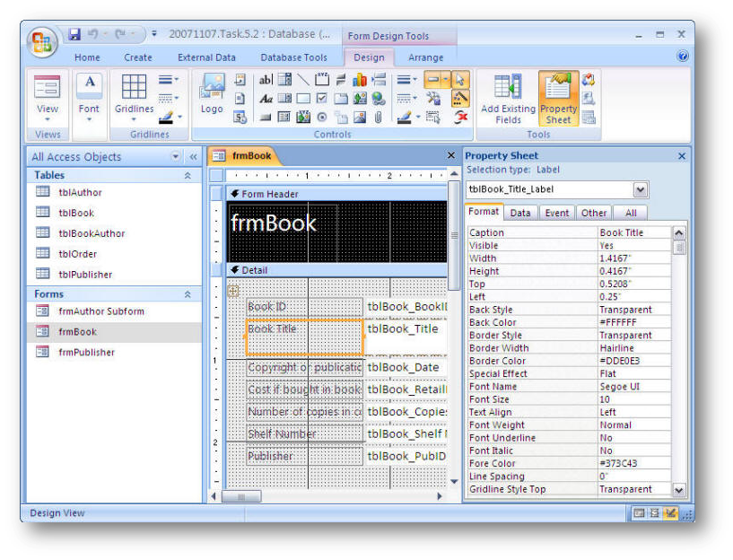This screenshot has width=733, height=560.
Task: Click the Office button orb
Action: 41,41
